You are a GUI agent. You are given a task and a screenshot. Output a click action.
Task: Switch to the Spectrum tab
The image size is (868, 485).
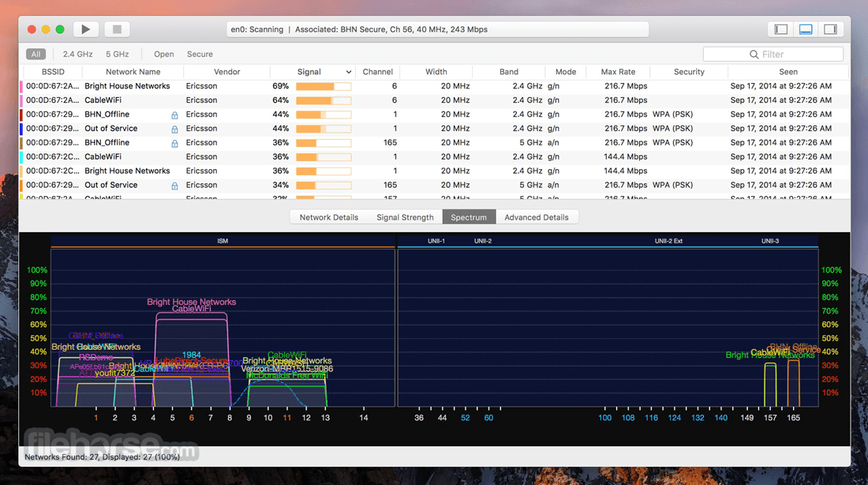pos(469,217)
